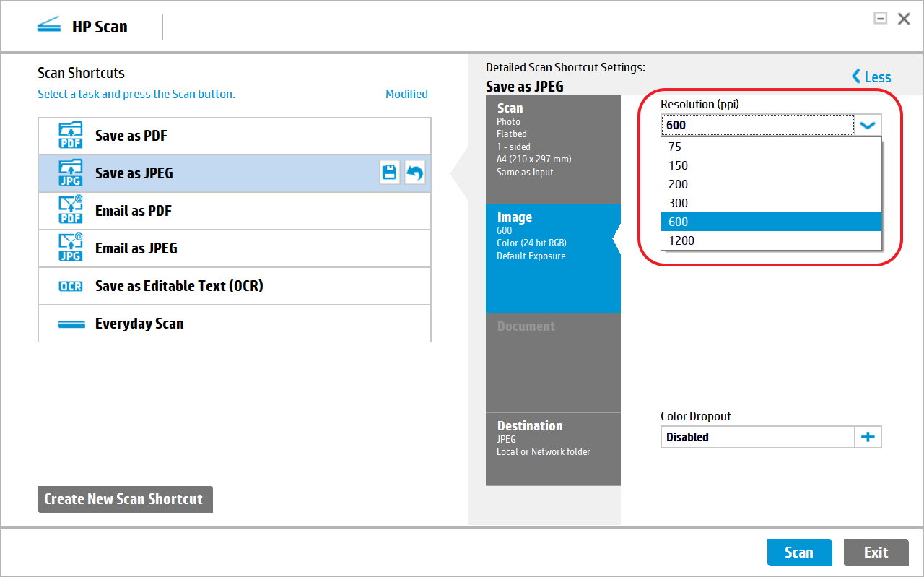The height and width of the screenshot is (577, 924).
Task: Select 1200 ppi resolution
Action: pos(681,240)
